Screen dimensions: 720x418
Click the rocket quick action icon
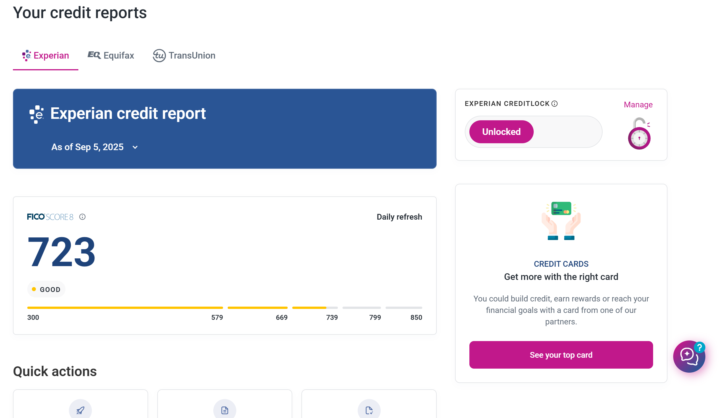tap(80, 410)
